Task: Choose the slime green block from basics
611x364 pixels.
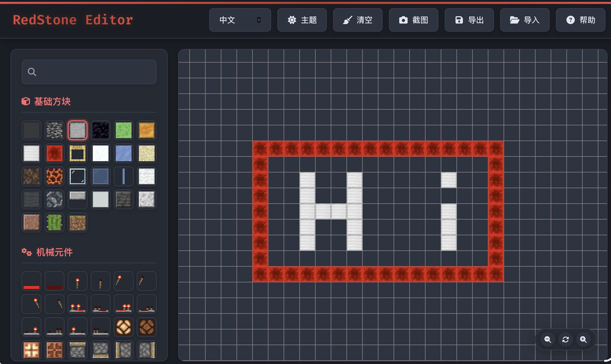Action: coord(124,130)
